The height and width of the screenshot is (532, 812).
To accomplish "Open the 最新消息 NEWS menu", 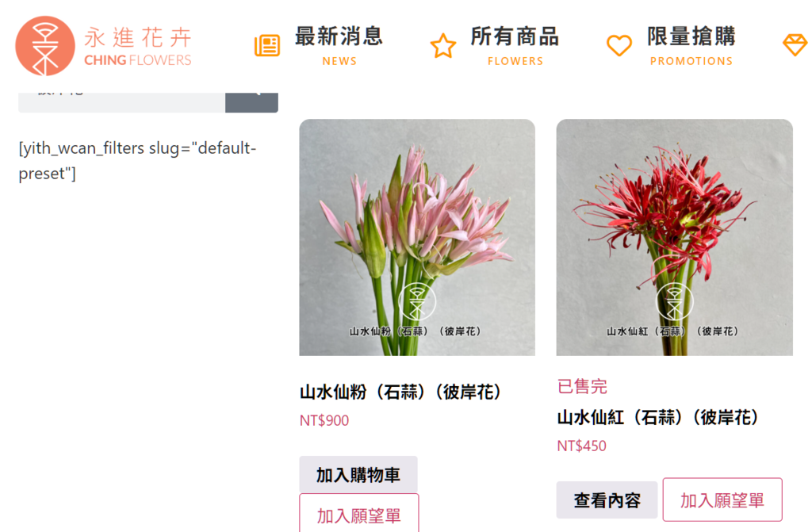I will tap(339, 45).
